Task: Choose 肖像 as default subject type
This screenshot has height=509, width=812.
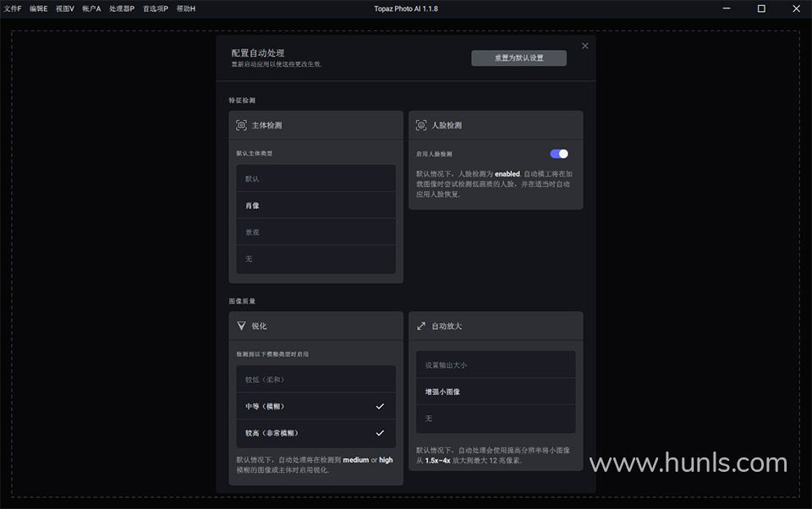Action: click(x=315, y=205)
